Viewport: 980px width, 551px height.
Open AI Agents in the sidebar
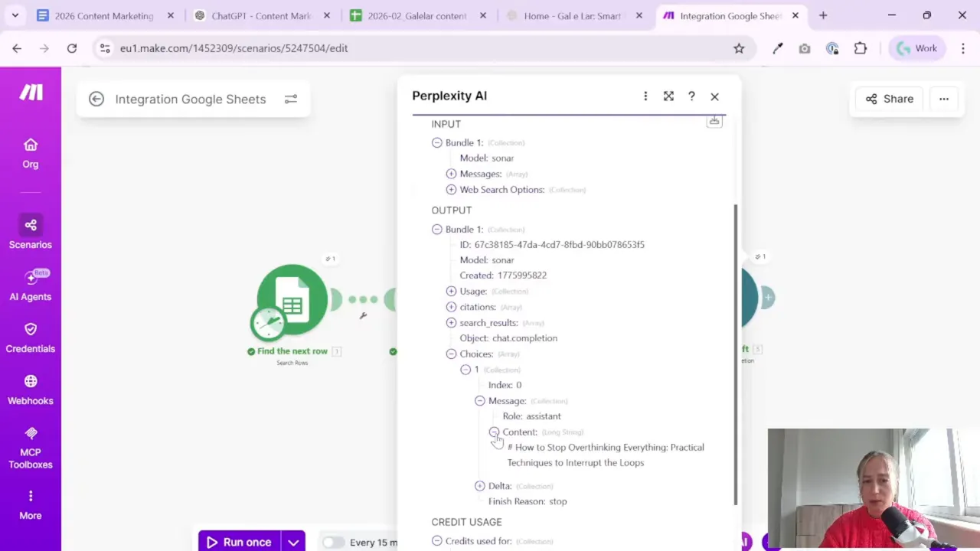31,285
